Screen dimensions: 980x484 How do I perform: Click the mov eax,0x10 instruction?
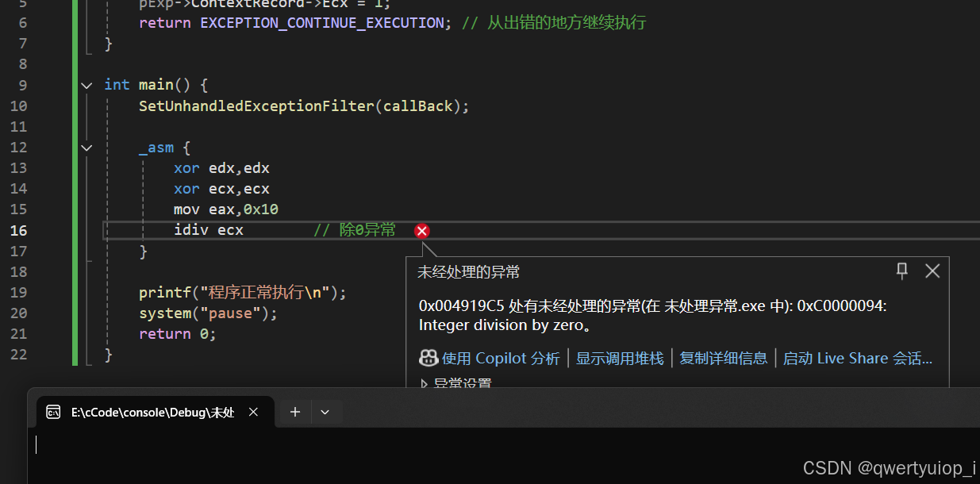click(226, 209)
